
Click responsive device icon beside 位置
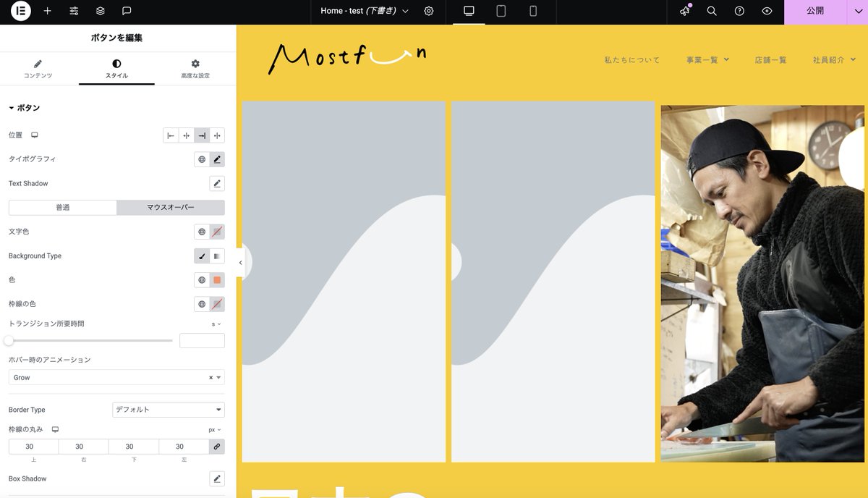(x=34, y=135)
